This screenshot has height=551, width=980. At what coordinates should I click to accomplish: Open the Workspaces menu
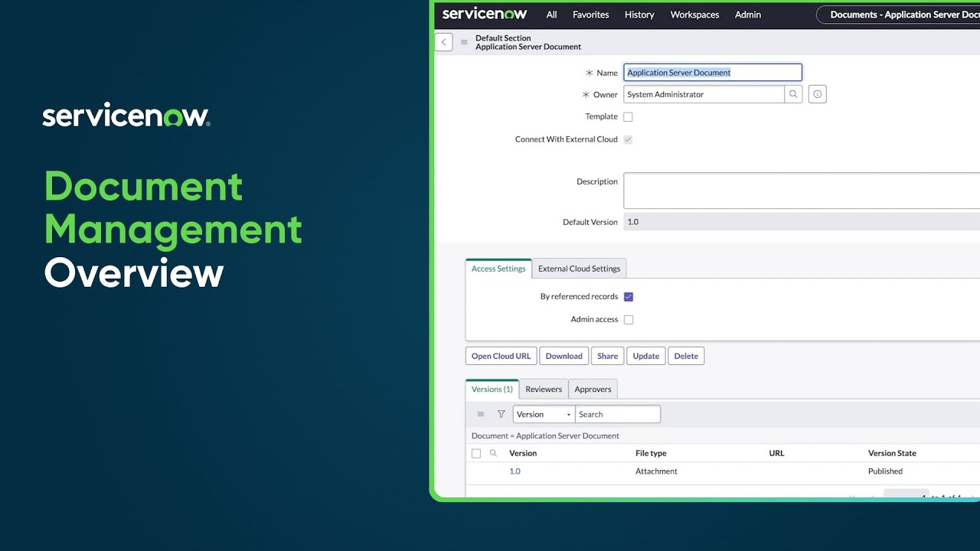[694, 15]
